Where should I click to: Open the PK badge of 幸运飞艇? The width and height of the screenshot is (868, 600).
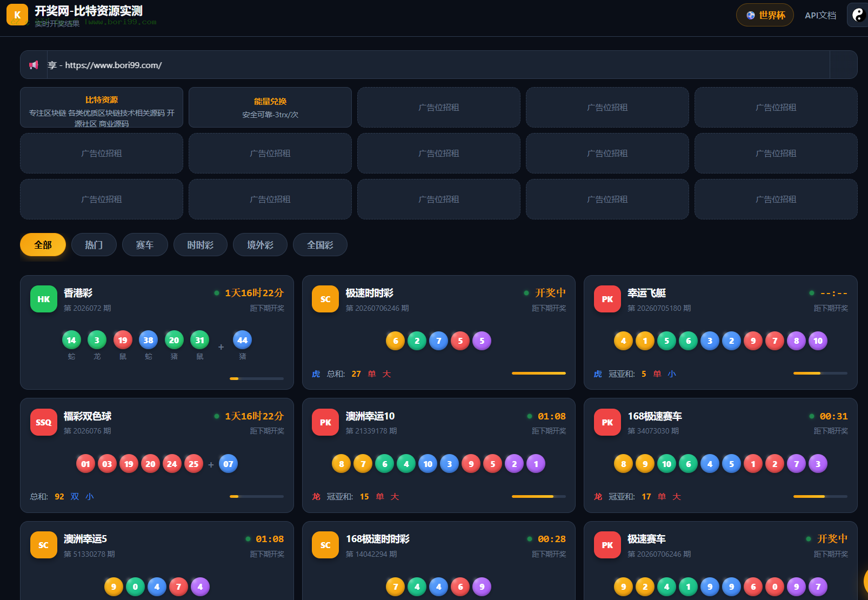tap(607, 299)
